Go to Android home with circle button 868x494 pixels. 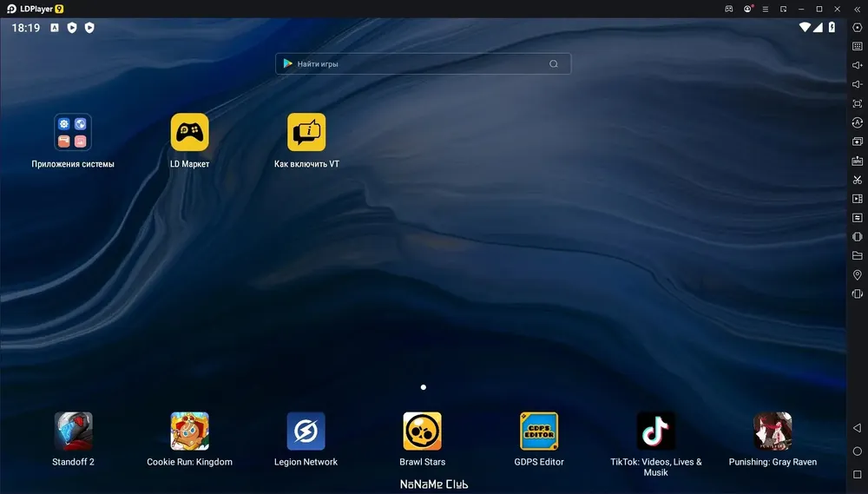point(857,451)
